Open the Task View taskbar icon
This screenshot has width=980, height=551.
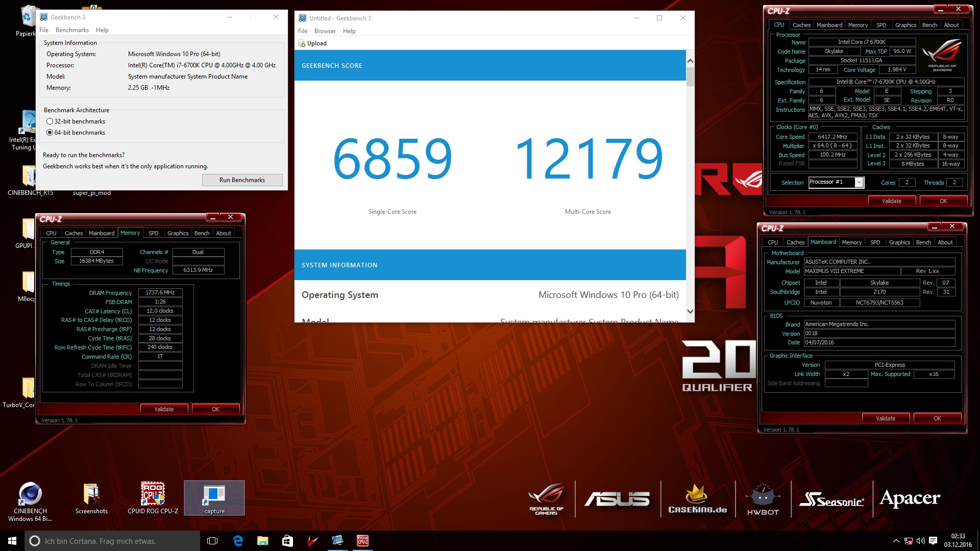coord(212,541)
